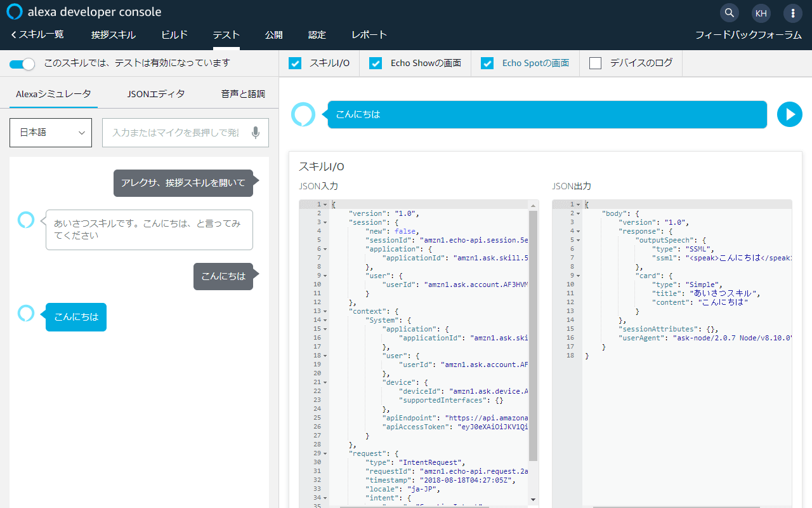Collapse the context block at input line 13
This screenshot has width=812, height=508.
click(x=325, y=311)
